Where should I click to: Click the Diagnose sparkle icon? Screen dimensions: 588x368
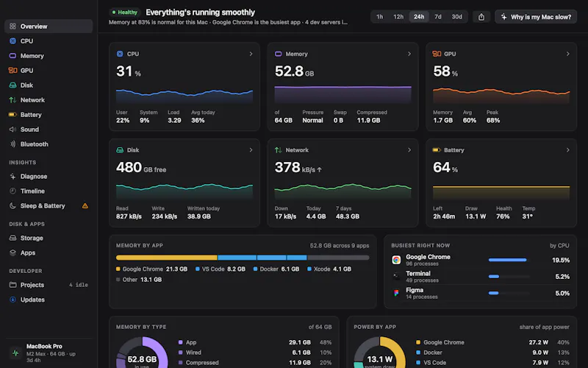(12, 176)
